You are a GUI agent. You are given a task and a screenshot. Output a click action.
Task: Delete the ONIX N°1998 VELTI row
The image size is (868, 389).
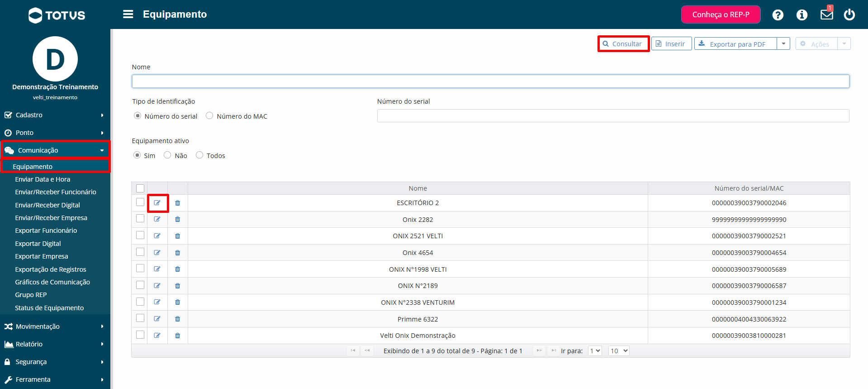pyautogui.click(x=177, y=269)
